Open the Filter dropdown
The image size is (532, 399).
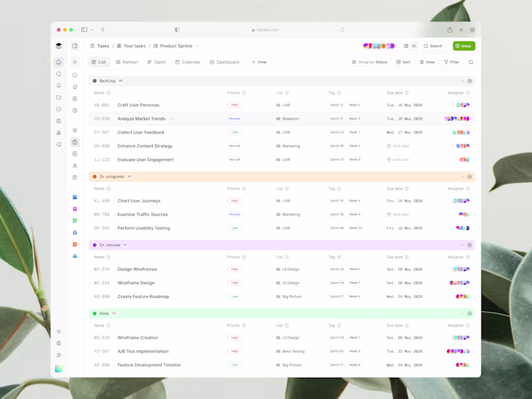452,62
